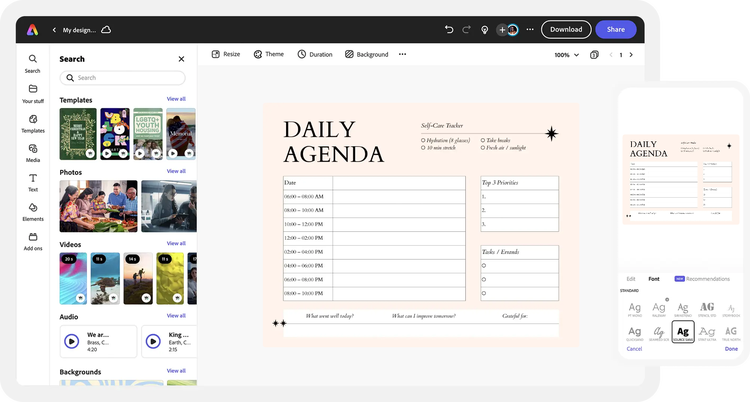The width and height of the screenshot is (750, 402).
Task: Open the My design... file name
Action: 79,30
